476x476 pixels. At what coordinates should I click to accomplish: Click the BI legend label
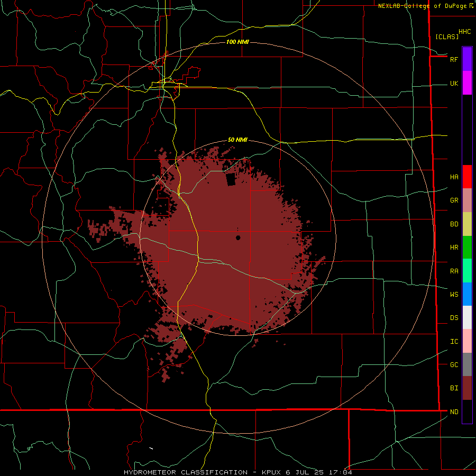[454, 388]
